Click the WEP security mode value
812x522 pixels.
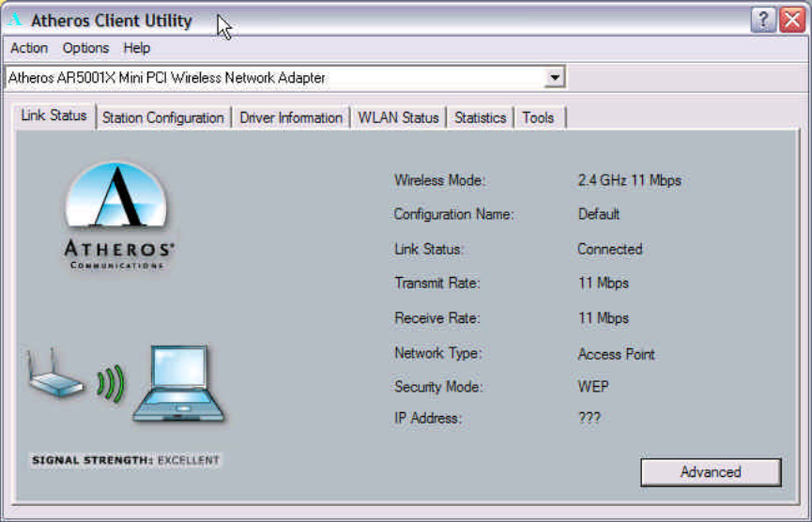(x=593, y=387)
